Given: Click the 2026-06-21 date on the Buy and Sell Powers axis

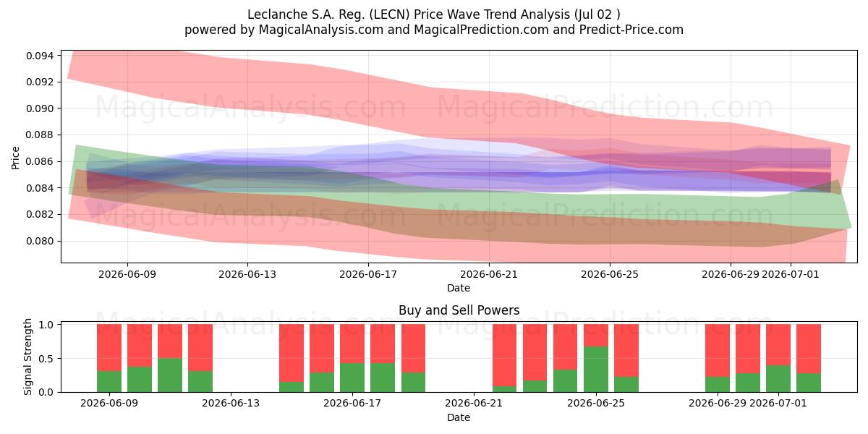Looking at the screenshot, I should click(473, 404).
